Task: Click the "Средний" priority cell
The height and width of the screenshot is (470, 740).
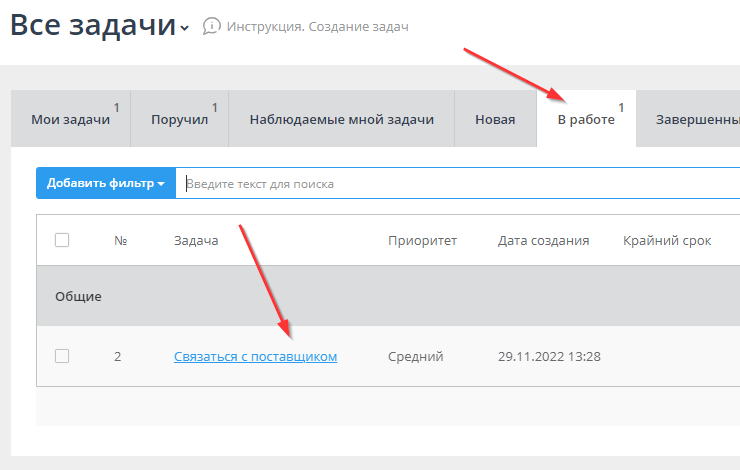Action: pos(415,356)
